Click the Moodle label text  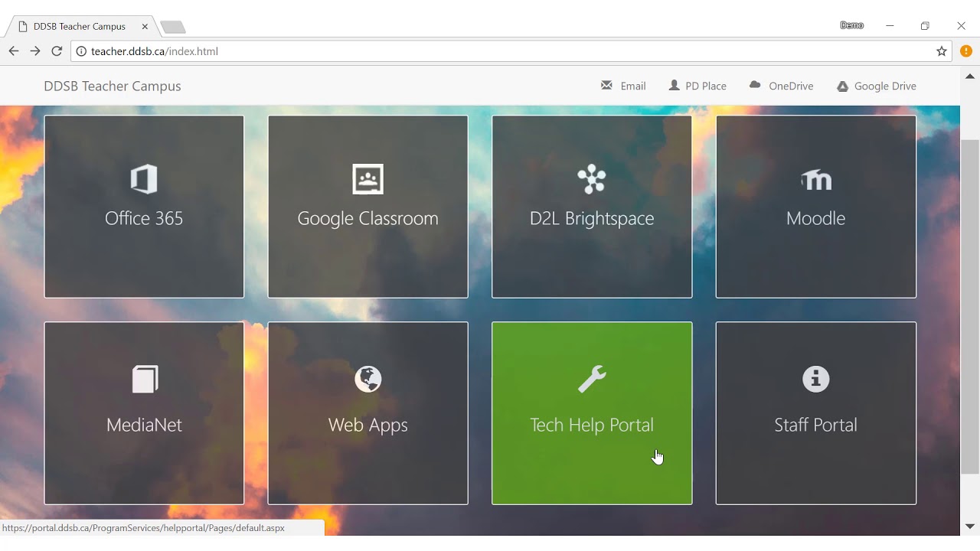(816, 218)
